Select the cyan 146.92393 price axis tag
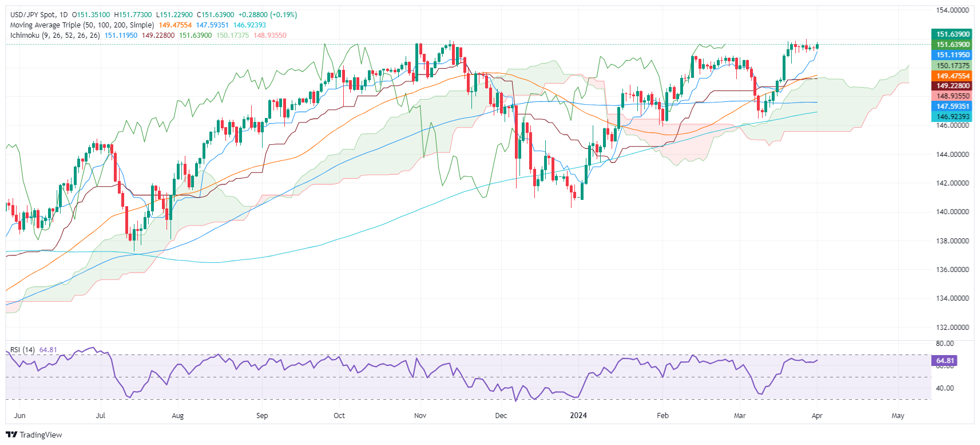This screenshot has height=445, width=980. [953, 116]
